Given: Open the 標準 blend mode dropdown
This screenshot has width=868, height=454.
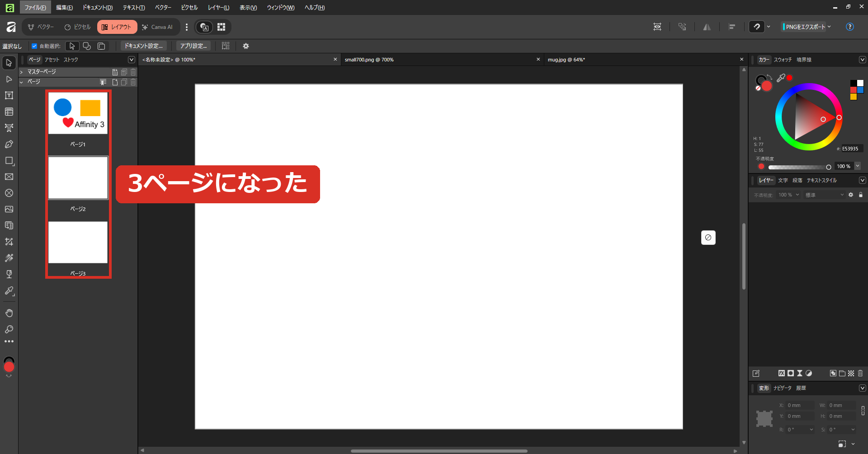Looking at the screenshot, I should pyautogui.click(x=825, y=195).
